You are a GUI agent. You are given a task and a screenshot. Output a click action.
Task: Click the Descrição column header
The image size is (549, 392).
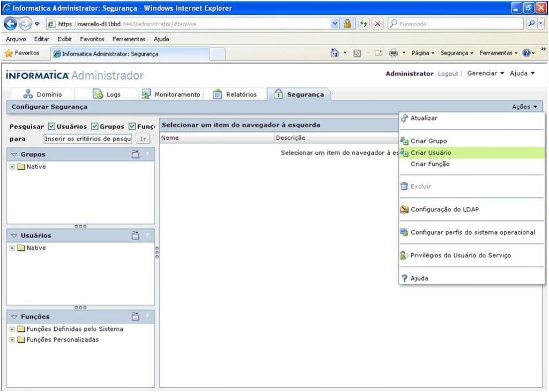point(336,138)
